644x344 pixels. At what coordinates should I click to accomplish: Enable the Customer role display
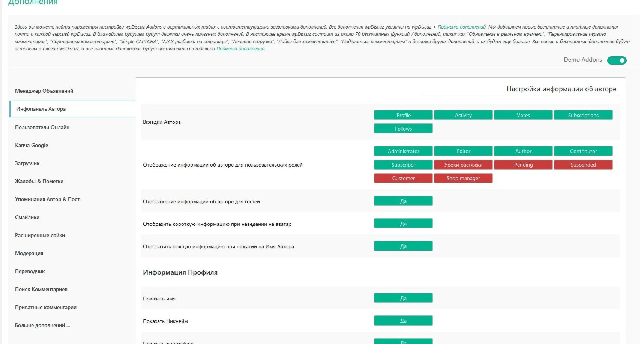(x=403, y=178)
